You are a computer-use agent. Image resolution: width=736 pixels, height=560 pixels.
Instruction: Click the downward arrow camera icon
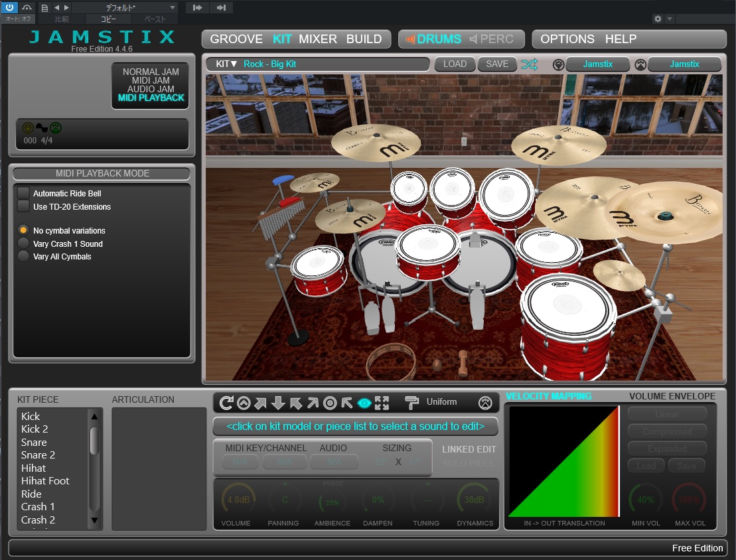pyautogui.click(x=278, y=403)
